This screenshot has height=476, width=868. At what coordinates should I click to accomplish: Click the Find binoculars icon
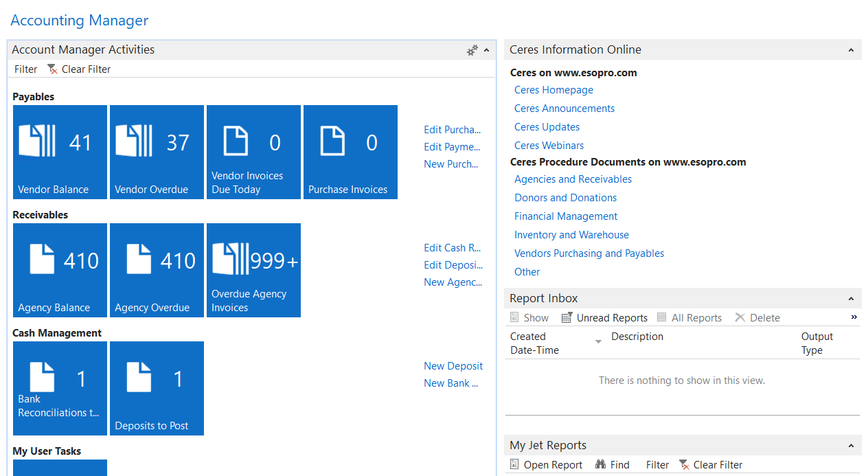pyautogui.click(x=600, y=465)
